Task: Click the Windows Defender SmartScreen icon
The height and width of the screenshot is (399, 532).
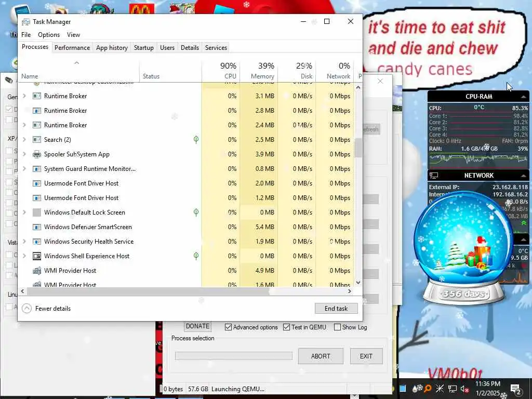Action: pos(37,227)
